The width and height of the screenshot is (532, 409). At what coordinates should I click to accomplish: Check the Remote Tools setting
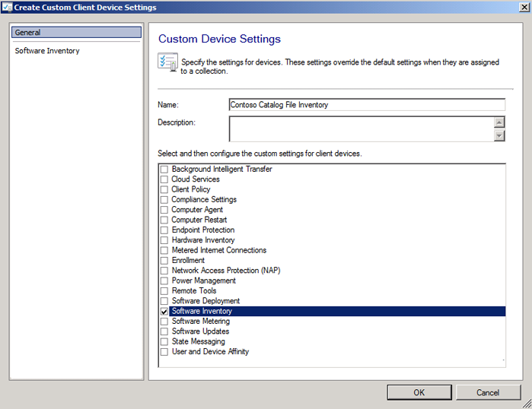[164, 291]
